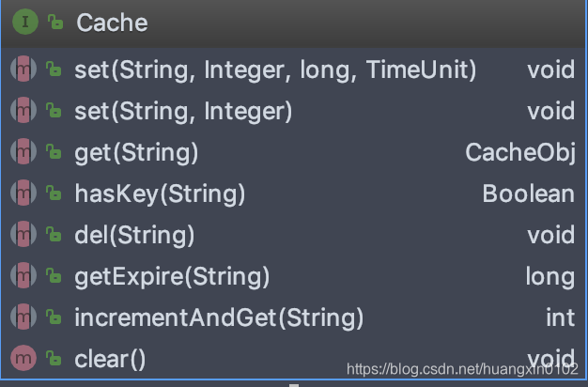Viewport: 588px width, 387px height.
Task: Click the method icon beside clear()
Action: (23, 358)
